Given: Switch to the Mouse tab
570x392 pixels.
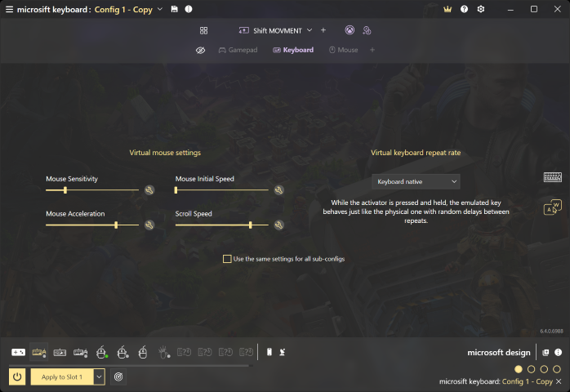Looking at the screenshot, I should pyautogui.click(x=344, y=50).
